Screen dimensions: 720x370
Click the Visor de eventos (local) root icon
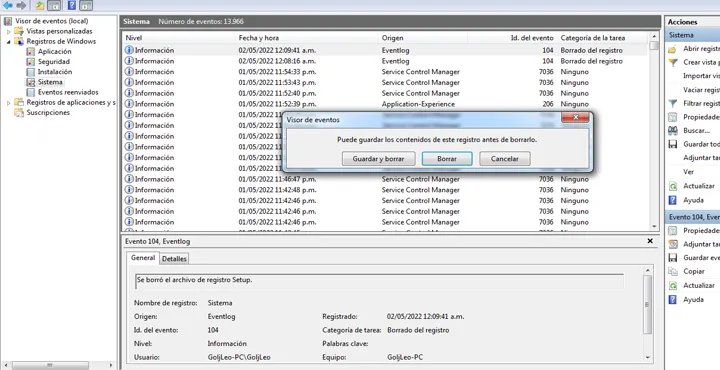8,21
